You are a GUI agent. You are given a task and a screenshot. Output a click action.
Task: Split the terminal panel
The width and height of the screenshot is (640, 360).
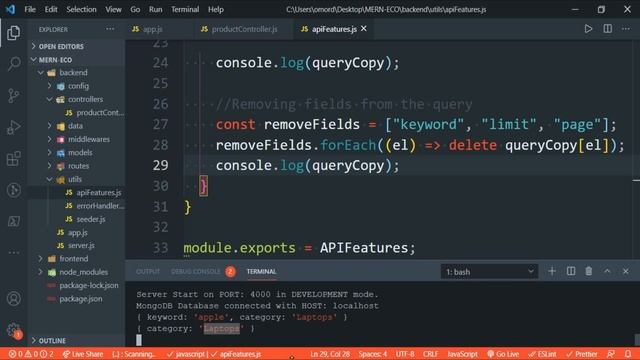tap(571, 271)
